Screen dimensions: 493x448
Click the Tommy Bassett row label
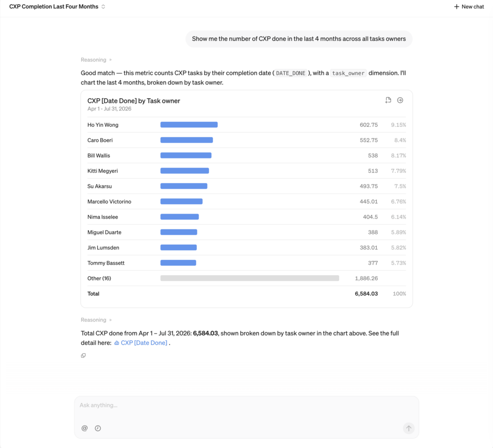coord(106,263)
